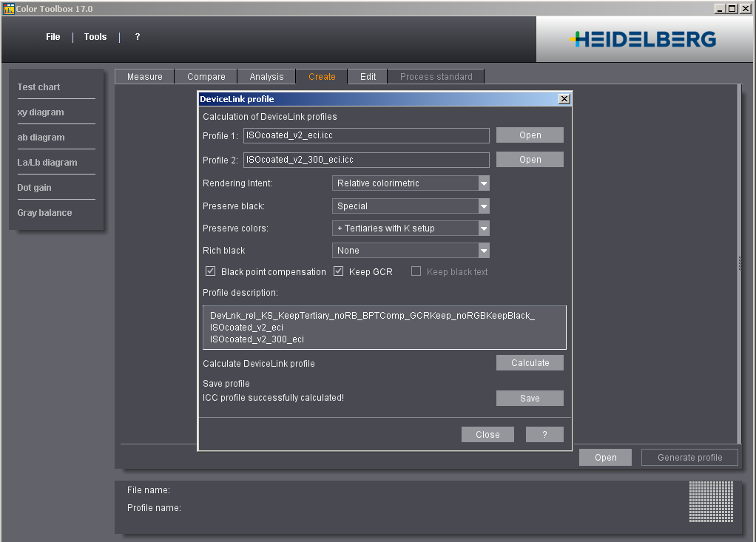The width and height of the screenshot is (756, 542).
Task: Open the Tools menu
Action: (95, 37)
